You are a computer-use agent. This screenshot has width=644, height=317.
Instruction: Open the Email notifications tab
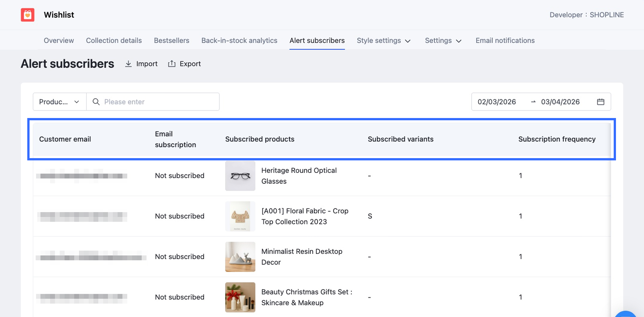(505, 40)
